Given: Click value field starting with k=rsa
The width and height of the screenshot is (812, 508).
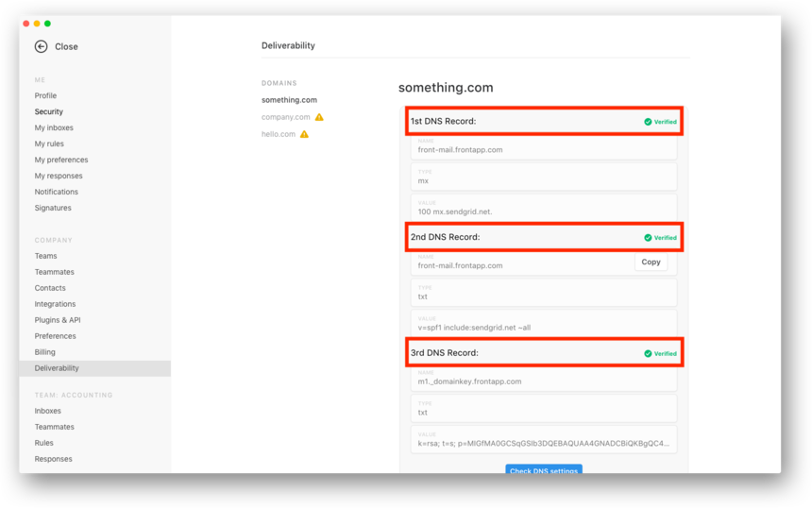Looking at the screenshot, I should coord(544,440).
